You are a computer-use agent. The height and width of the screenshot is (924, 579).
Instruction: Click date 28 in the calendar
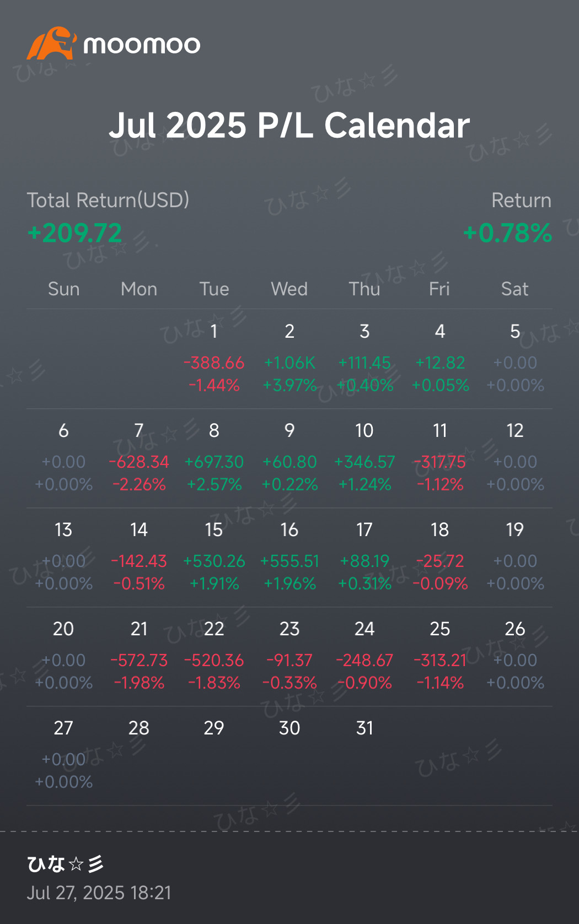tap(139, 728)
